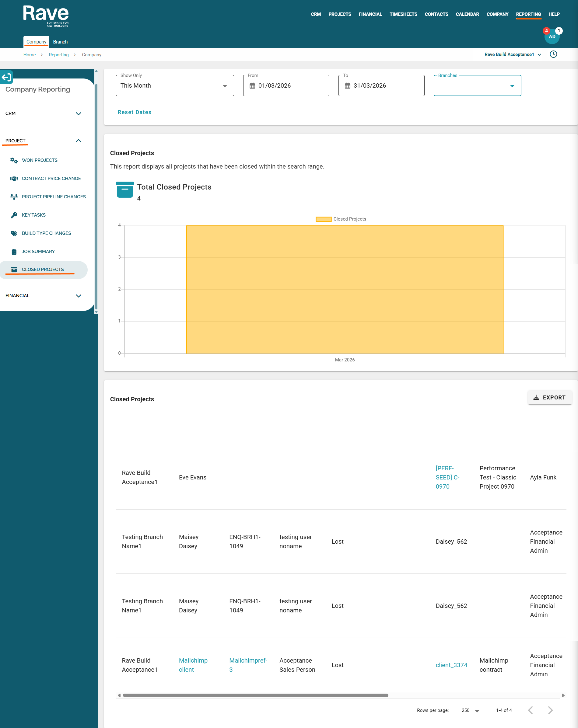Open the PROJECT PIPELINE CHANGES report
Viewport: 578px width, 728px height.
pyautogui.click(x=54, y=197)
